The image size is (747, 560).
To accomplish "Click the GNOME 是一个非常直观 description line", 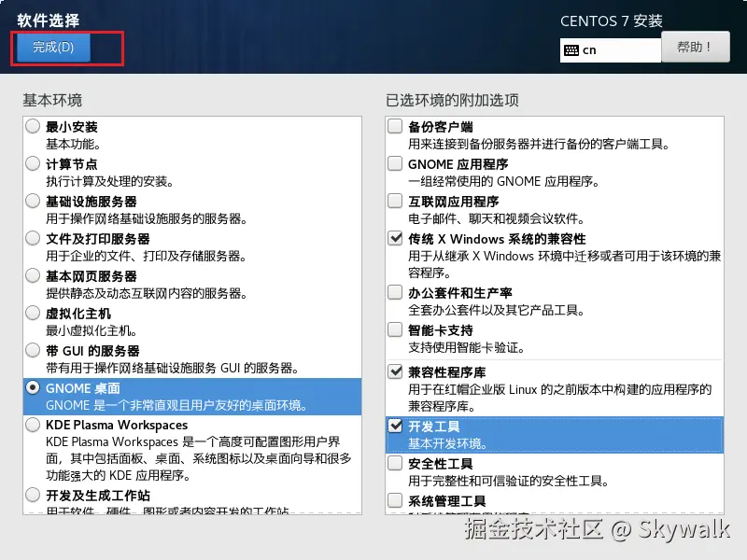I will [176, 405].
